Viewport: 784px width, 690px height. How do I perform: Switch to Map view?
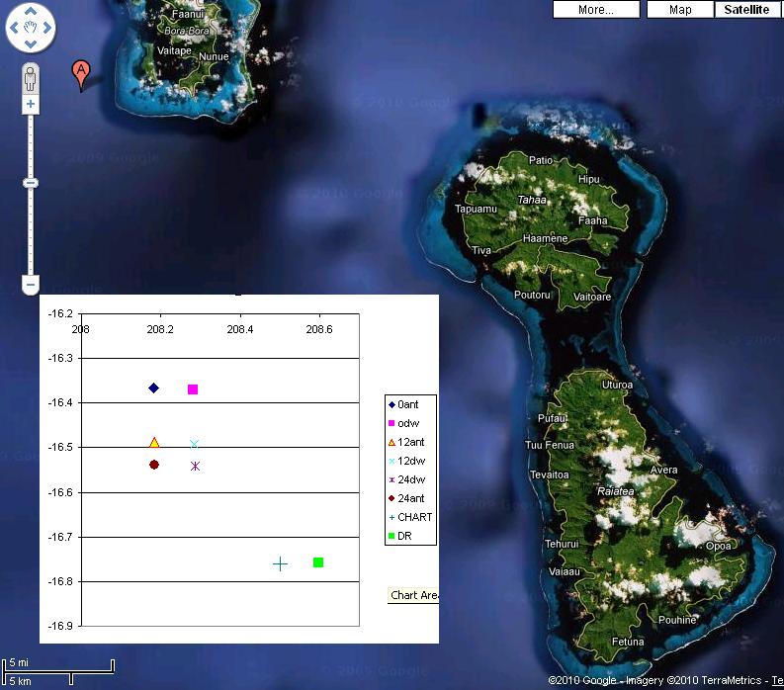click(680, 10)
